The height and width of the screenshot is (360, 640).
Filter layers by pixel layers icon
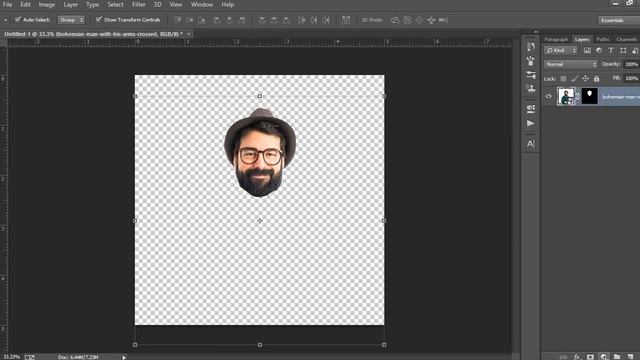[587, 51]
